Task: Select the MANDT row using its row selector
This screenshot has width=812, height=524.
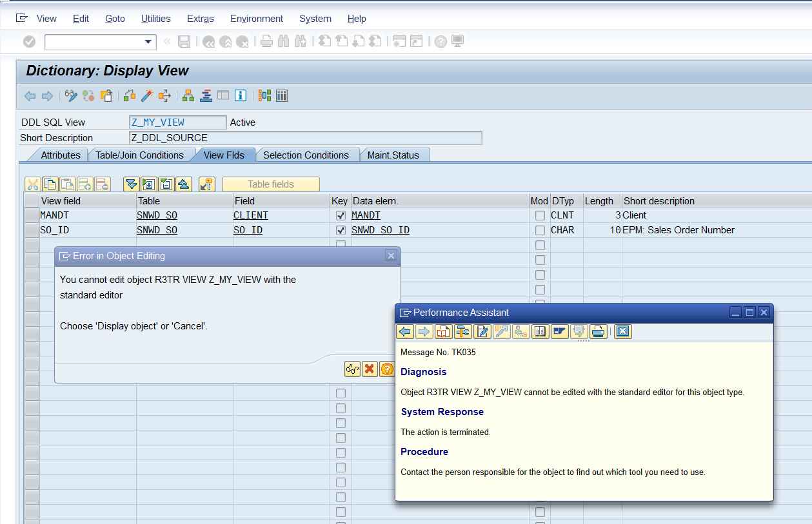Action: pyautogui.click(x=32, y=215)
